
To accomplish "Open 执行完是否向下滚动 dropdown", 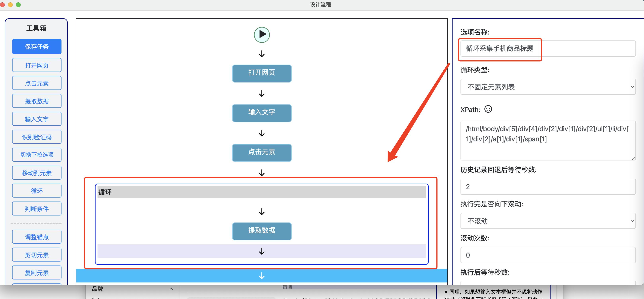I will [548, 221].
